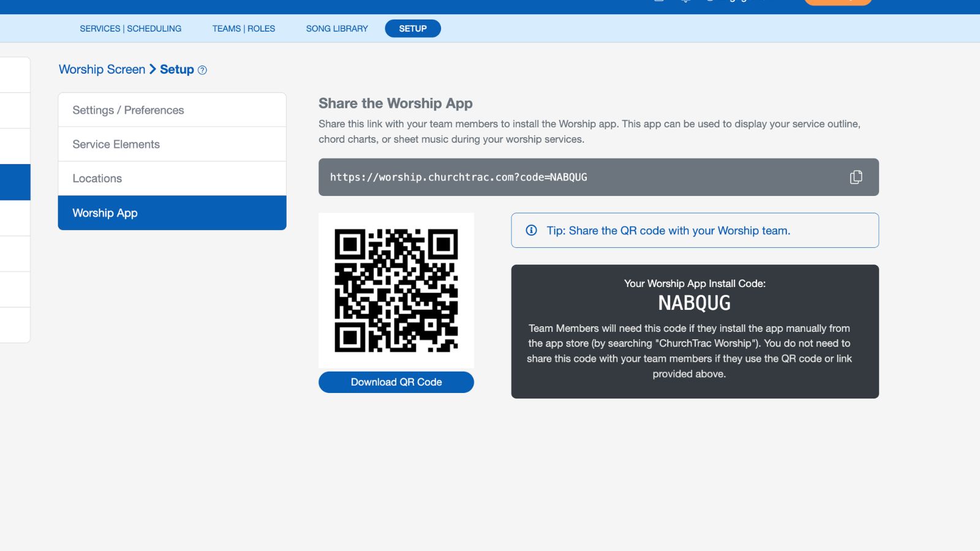This screenshot has height=551, width=980.
Task: Open the SERVICES | SCHEDULING tab
Action: 130,28
